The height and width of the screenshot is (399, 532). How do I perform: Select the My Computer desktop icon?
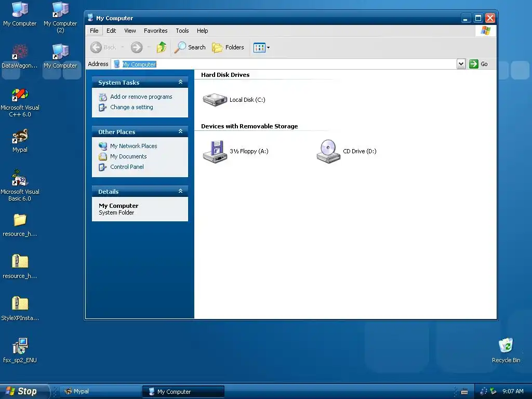(20, 14)
